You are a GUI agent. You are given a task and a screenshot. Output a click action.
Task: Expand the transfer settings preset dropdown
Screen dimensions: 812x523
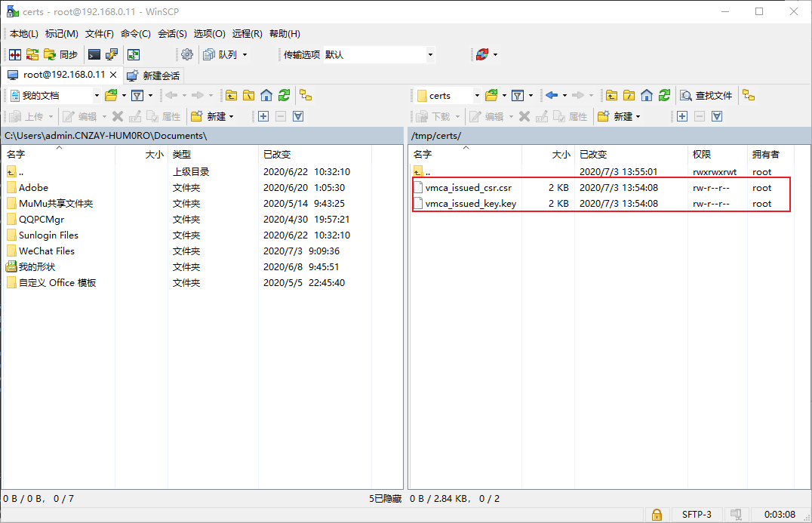[430, 54]
